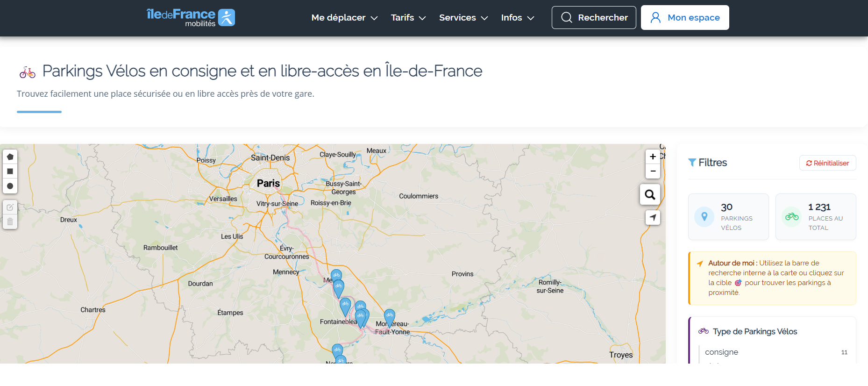868x386 pixels.
Task: Click the Meaux label on the map
Action: [377, 150]
